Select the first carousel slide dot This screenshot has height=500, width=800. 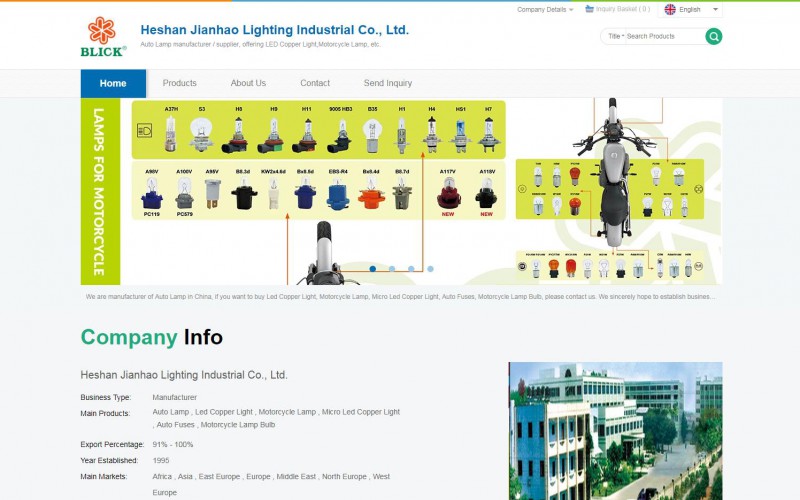point(373,268)
